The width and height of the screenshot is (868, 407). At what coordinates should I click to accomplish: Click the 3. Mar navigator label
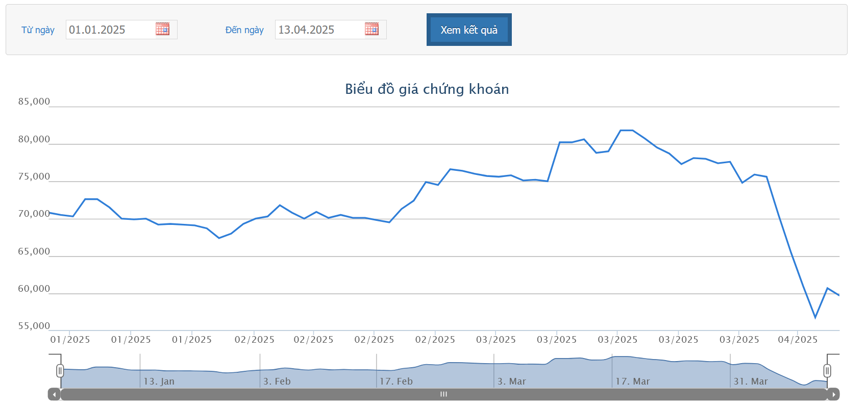pos(512,381)
